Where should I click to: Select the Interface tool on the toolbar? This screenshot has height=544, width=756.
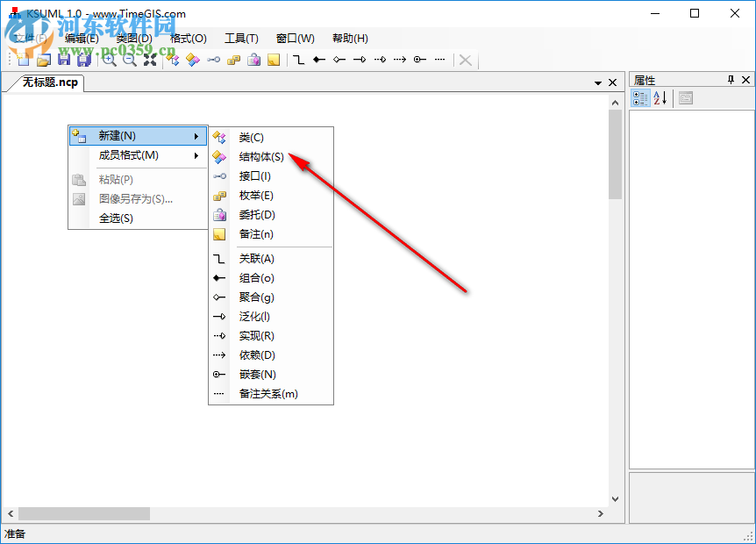pyautogui.click(x=213, y=60)
